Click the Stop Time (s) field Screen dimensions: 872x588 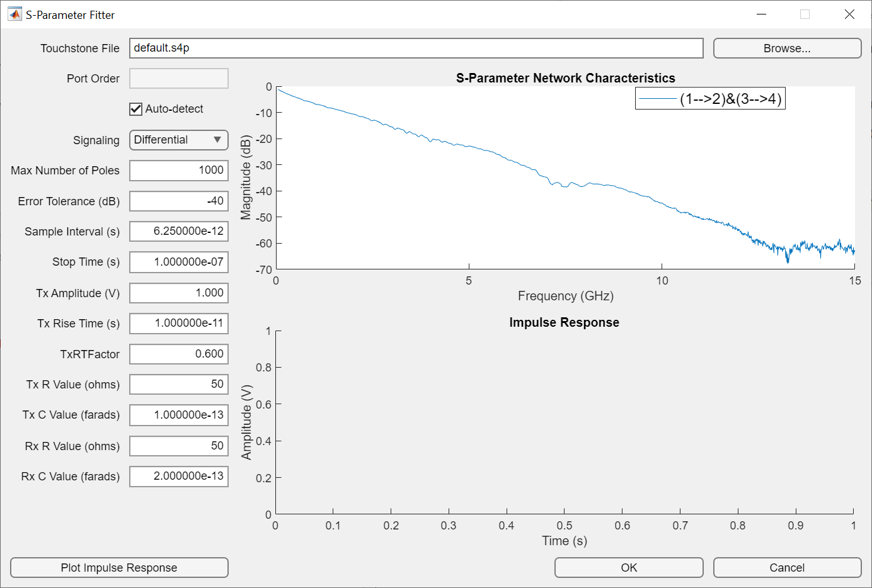pyautogui.click(x=178, y=262)
